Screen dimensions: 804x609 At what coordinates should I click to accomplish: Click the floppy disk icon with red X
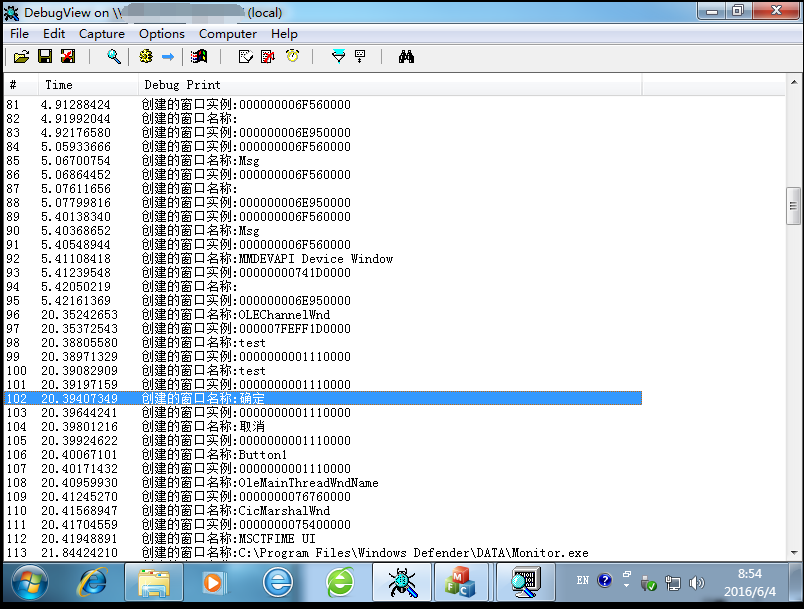pos(68,56)
